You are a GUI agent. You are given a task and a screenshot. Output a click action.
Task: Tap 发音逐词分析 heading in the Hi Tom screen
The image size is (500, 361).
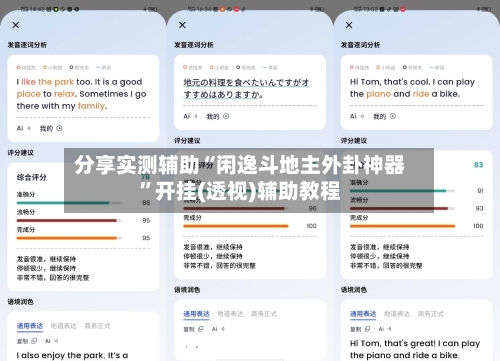point(360,45)
